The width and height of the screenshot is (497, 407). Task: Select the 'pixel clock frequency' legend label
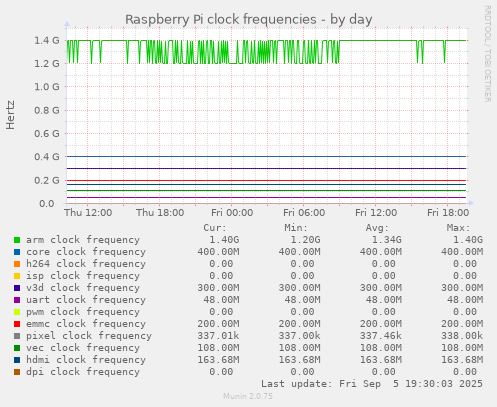89,336
